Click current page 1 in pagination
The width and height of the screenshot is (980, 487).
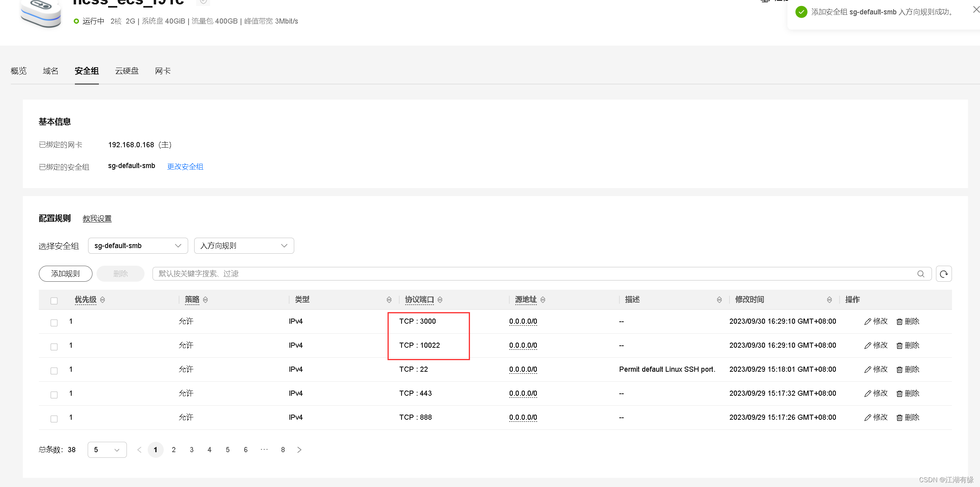[156, 450]
